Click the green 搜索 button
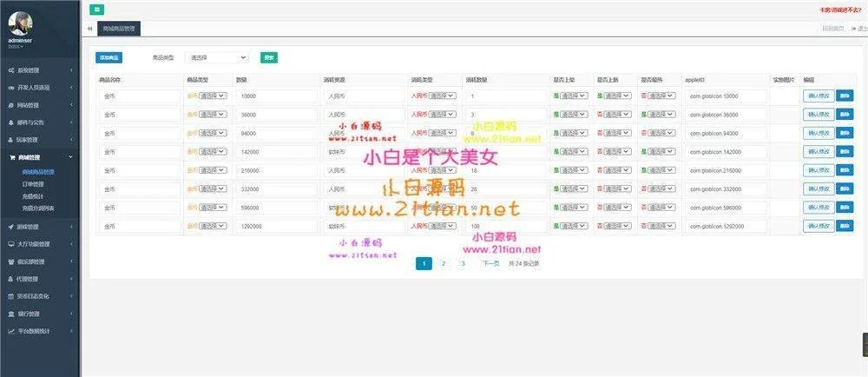The image size is (868, 377). [x=269, y=57]
